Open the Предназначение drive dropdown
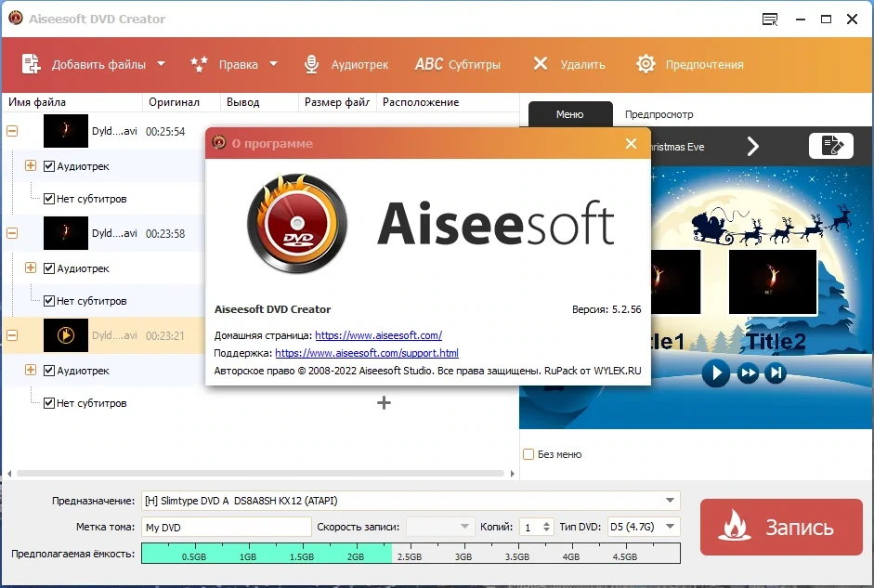 pyautogui.click(x=670, y=501)
